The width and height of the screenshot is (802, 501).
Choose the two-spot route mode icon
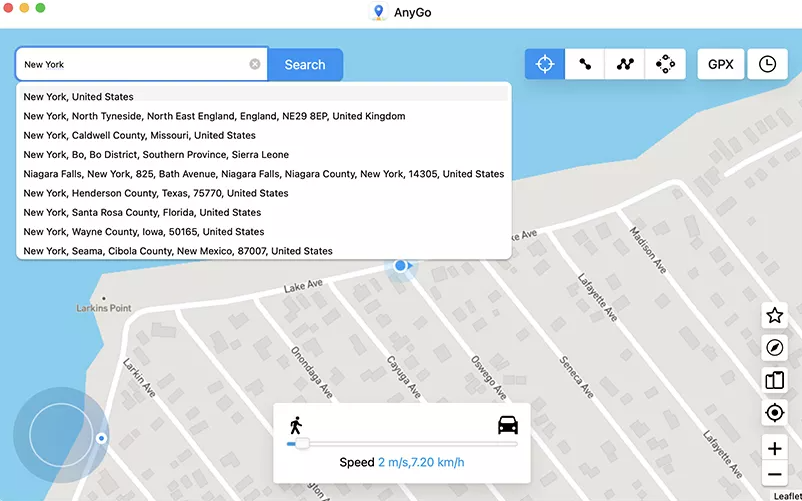[585, 64]
